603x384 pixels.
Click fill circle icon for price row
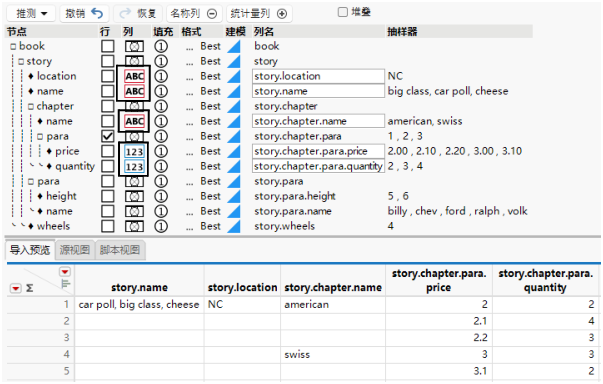[161, 151]
